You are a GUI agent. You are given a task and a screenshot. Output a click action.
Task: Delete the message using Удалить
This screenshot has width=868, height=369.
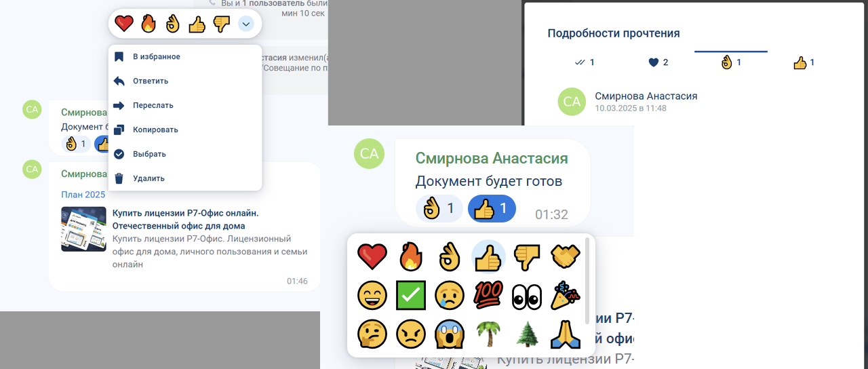point(148,178)
